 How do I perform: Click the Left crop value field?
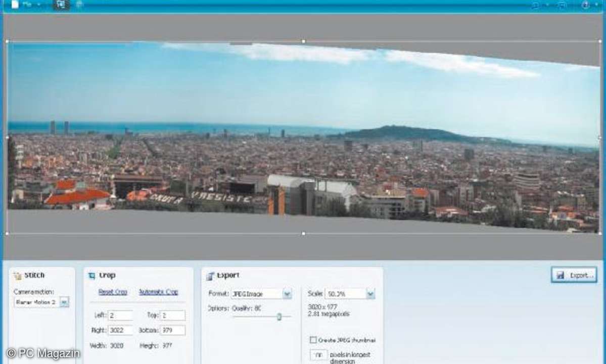tap(120, 315)
